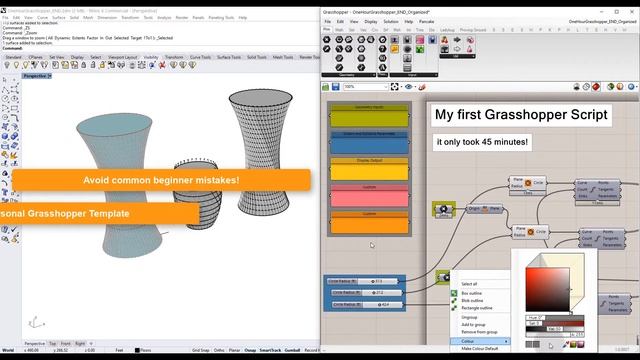This screenshot has height=360, width=640.
Task: Toggle Osnap in Rhino status bar
Action: point(250,350)
